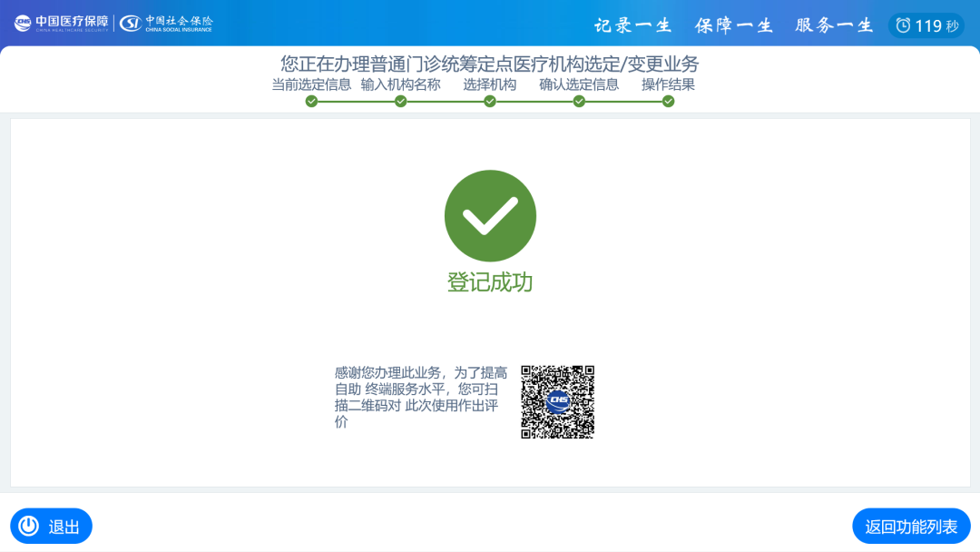The width and height of the screenshot is (980, 552).
Task: Click the 退出 exit button
Action: (x=51, y=526)
